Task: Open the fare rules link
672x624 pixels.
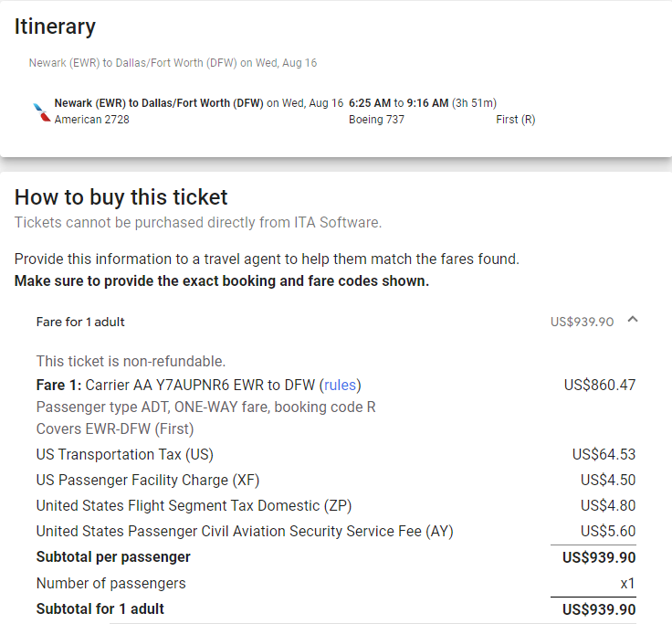Action: [x=341, y=385]
